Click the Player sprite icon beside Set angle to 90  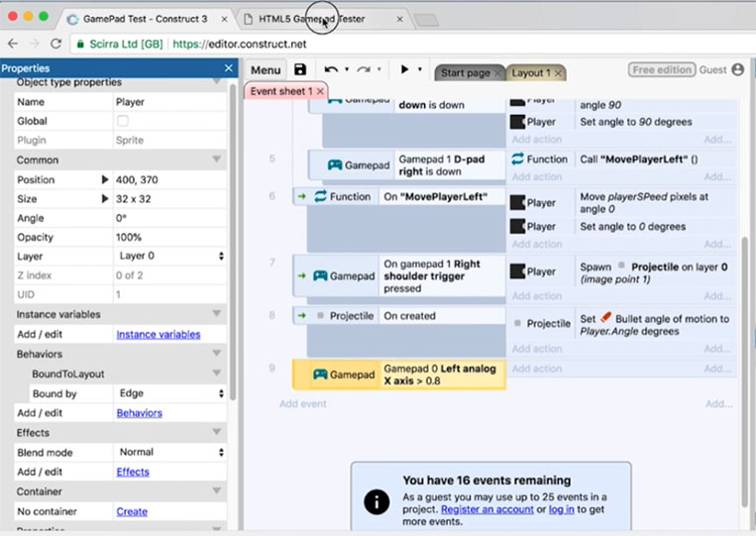tap(517, 122)
